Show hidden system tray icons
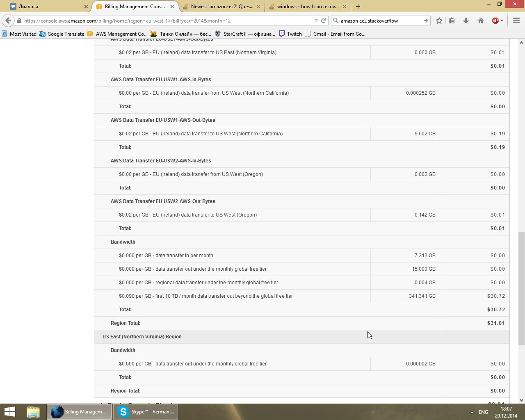This screenshot has height=420, width=525. 472,412
